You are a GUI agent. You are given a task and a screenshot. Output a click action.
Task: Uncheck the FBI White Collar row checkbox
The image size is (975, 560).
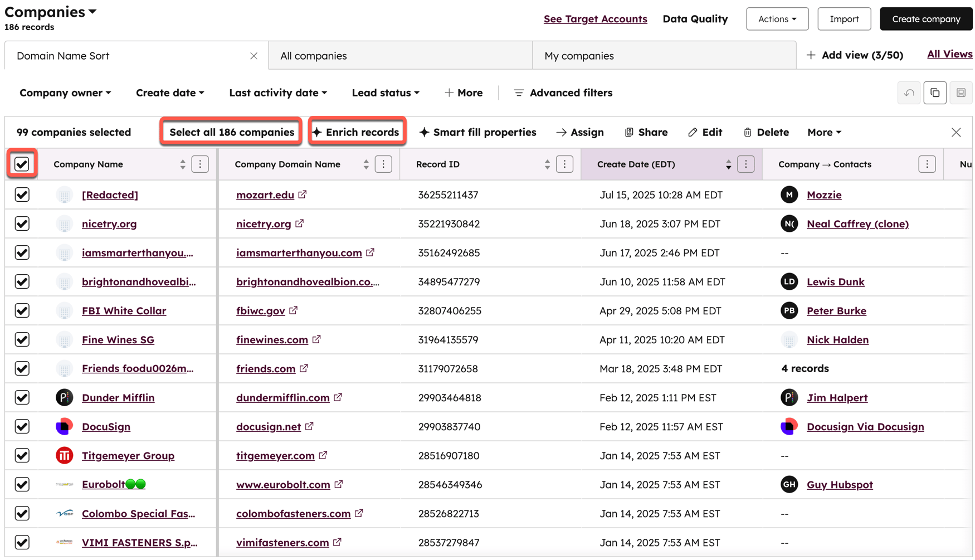22,310
